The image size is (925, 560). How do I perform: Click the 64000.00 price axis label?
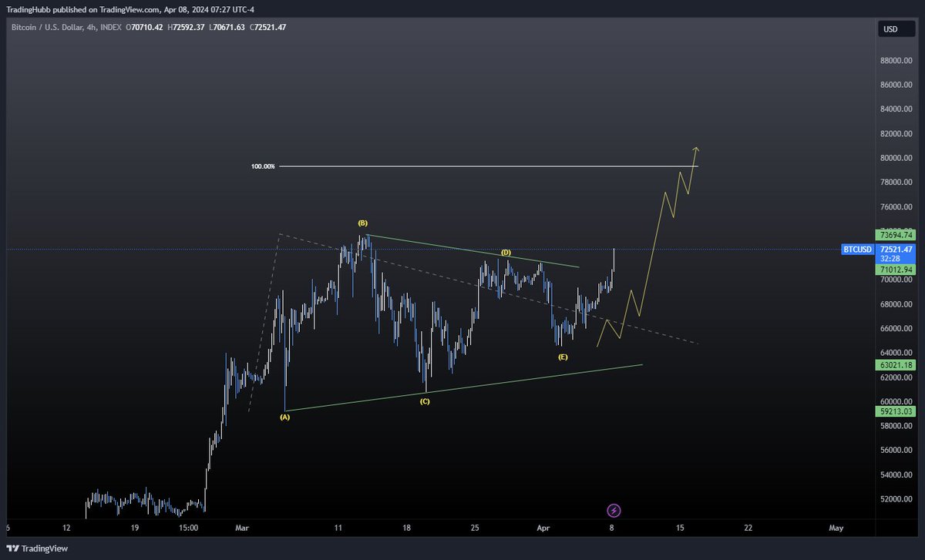pyautogui.click(x=897, y=353)
